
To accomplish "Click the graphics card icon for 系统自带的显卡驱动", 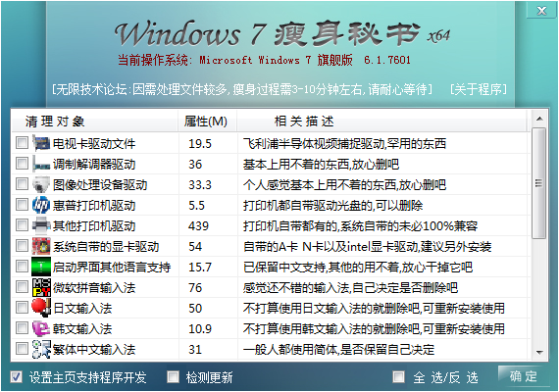I will 41,247.
